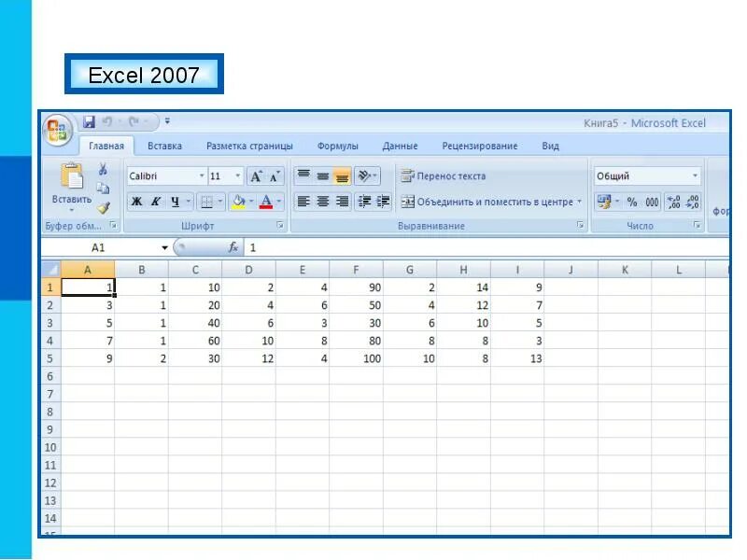Click Объединить и поместить в центре
747x560 pixels.
(486, 202)
